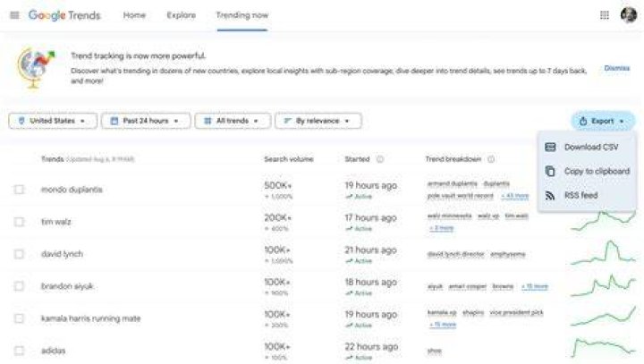The image size is (644, 364).
Task: Open the By relevance sort dropdown
Action: tap(318, 121)
